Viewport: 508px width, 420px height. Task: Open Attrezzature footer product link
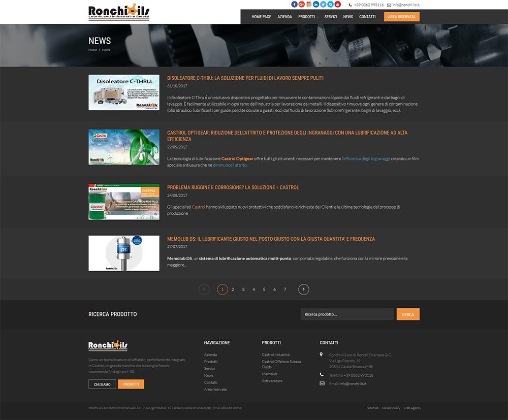coord(272,381)
